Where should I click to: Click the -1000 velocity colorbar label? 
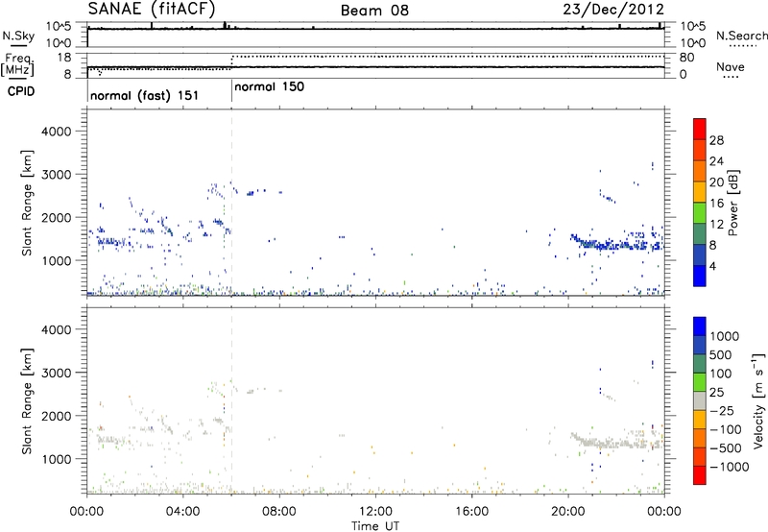point(729,467)
